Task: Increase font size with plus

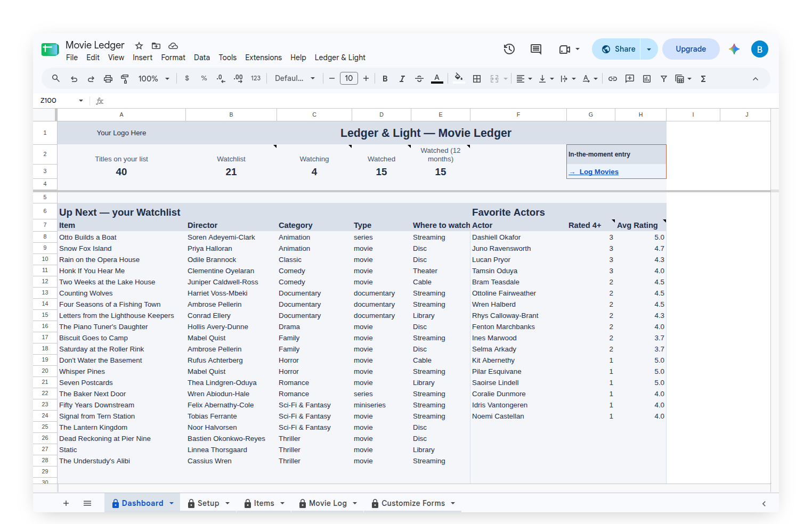Action: [366, 78]
